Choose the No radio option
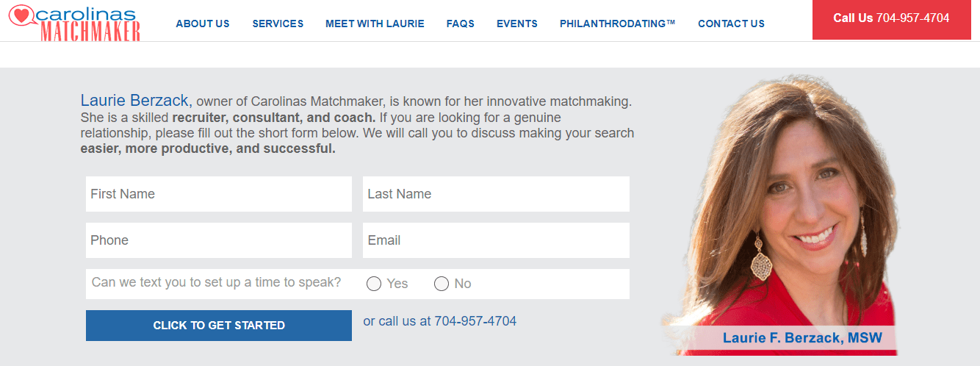 point(442,284)
